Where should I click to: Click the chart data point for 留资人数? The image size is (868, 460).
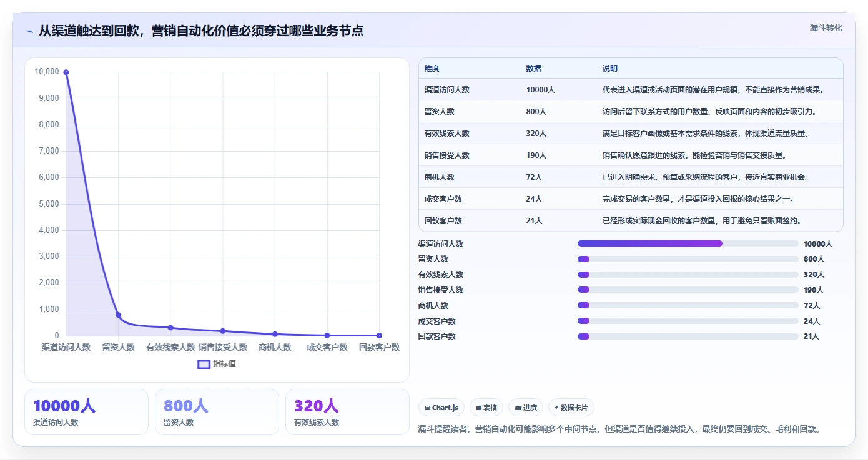[x=118, y=315]
